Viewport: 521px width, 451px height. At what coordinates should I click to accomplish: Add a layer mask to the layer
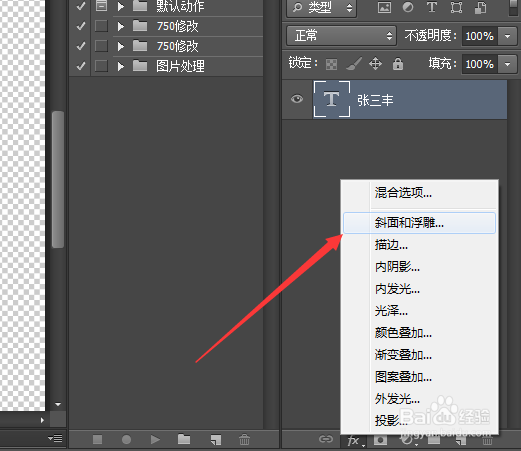(380, 440)
